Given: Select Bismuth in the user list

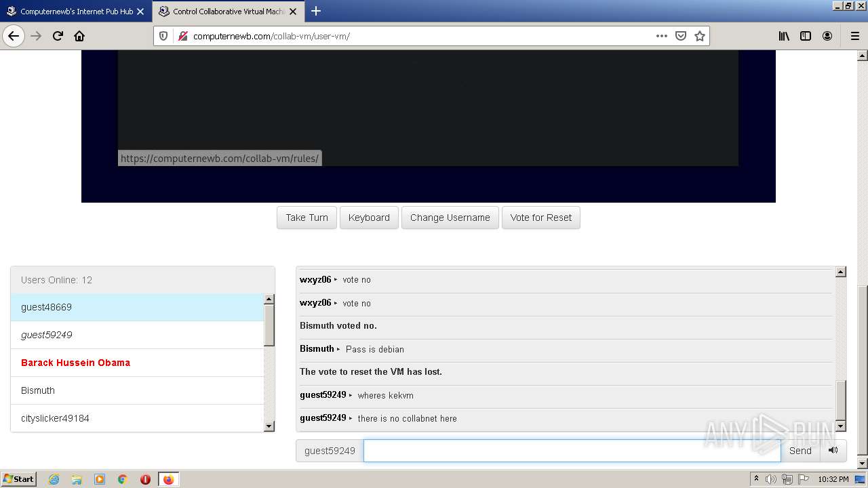Looking at the screenshot, I should (x=137, y=390).
